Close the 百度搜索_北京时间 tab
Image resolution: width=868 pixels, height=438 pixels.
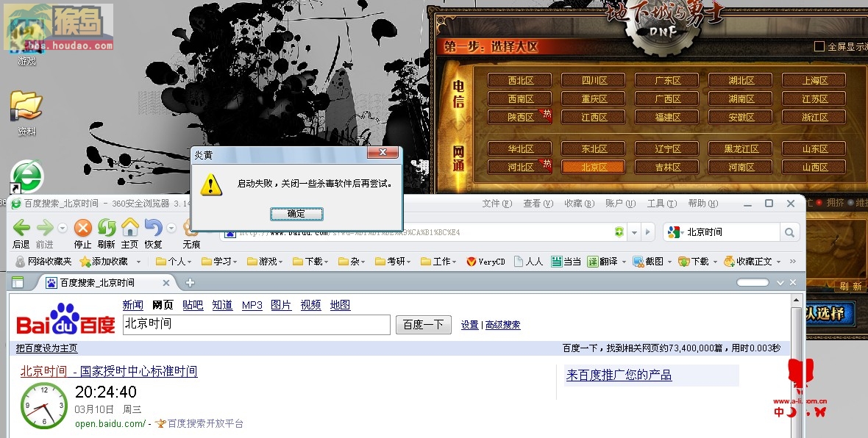tap(166, 283)
